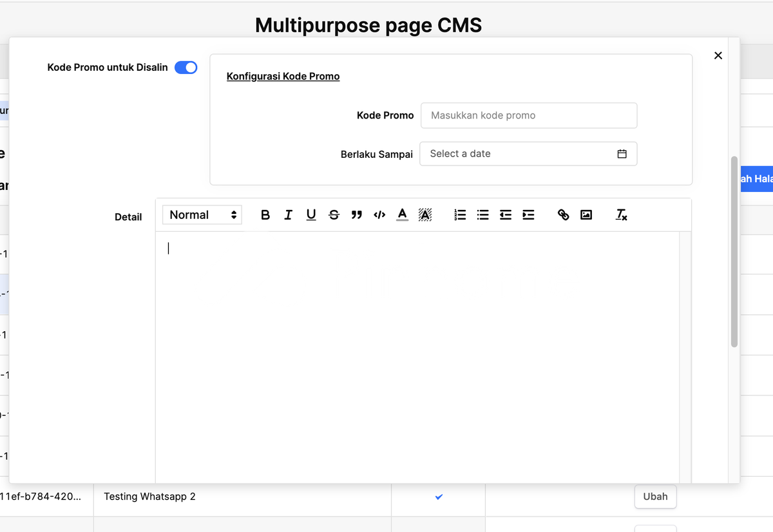Viewport: 773px width, 532px height.
Task: Open the text color picker
Action: [x=402, y=215]
